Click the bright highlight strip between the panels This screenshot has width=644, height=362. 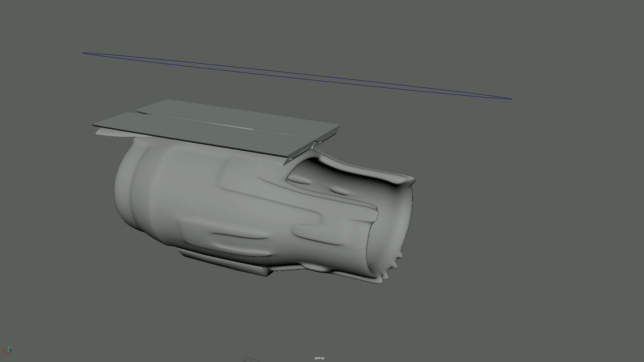pos(231,126)
